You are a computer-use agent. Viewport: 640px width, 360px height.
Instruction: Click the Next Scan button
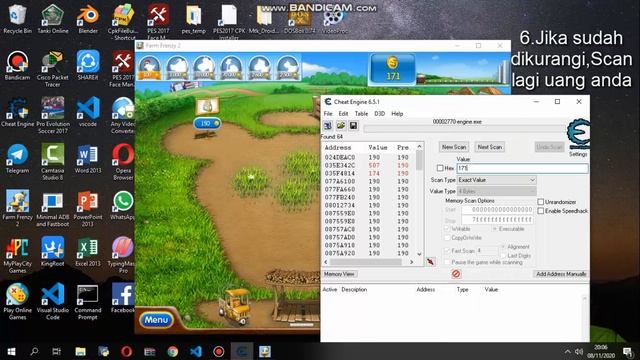[x=490, y=147]
